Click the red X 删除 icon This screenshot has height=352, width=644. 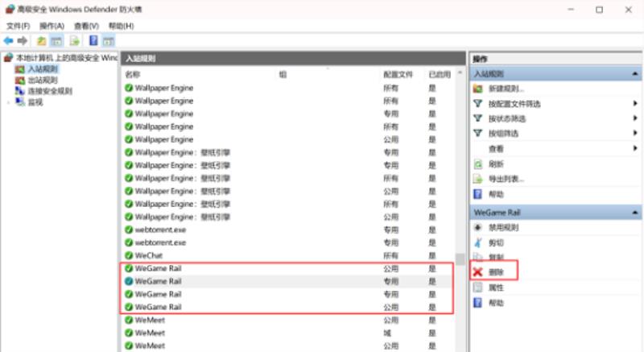(x=477, y=272)
